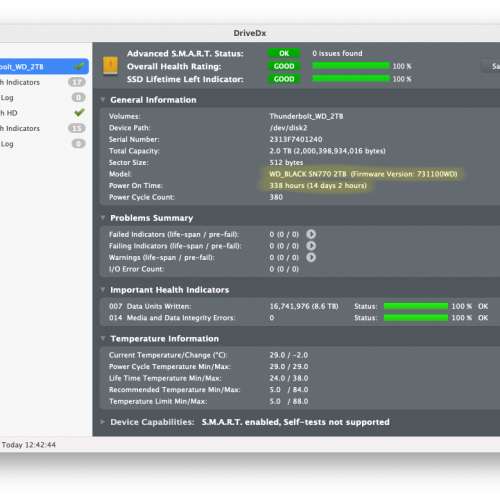This screenshot has height=500, width=500.
Task: Click the 15 badge on second Indicators
Action: [77, 128]
